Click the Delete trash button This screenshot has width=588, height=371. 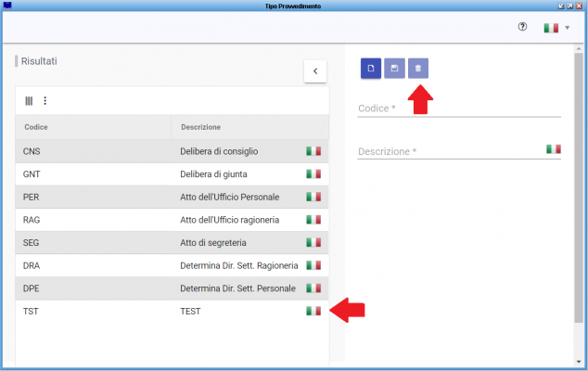coord(417,69)
